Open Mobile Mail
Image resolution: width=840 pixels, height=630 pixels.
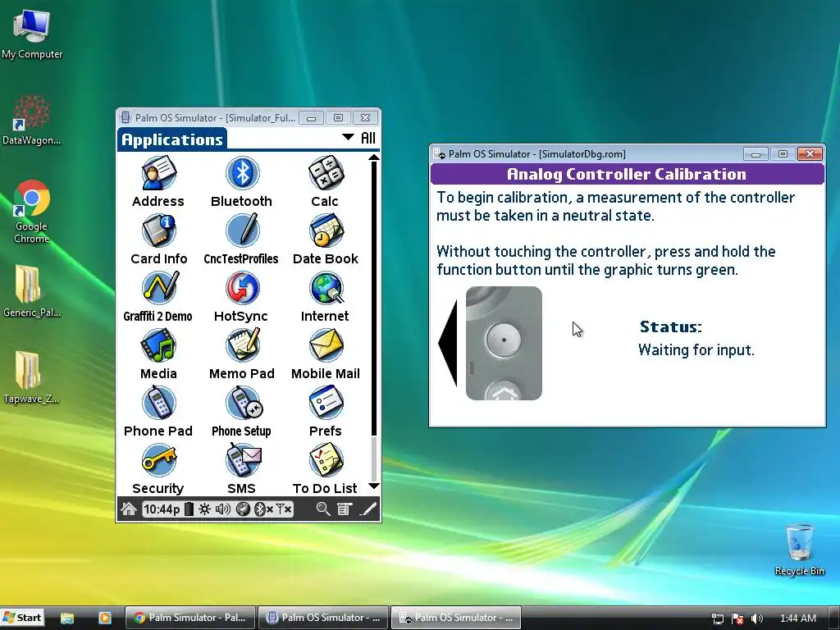click(325, 354)
